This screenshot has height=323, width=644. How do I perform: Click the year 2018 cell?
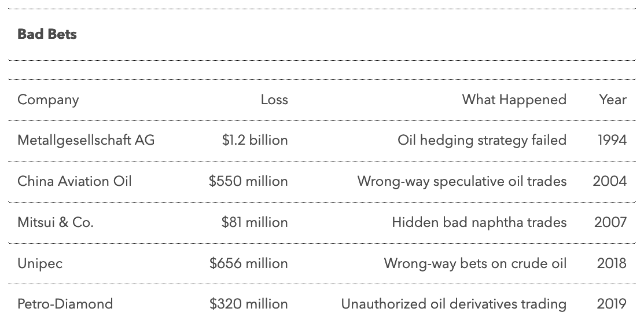click(x=612, y=263)
